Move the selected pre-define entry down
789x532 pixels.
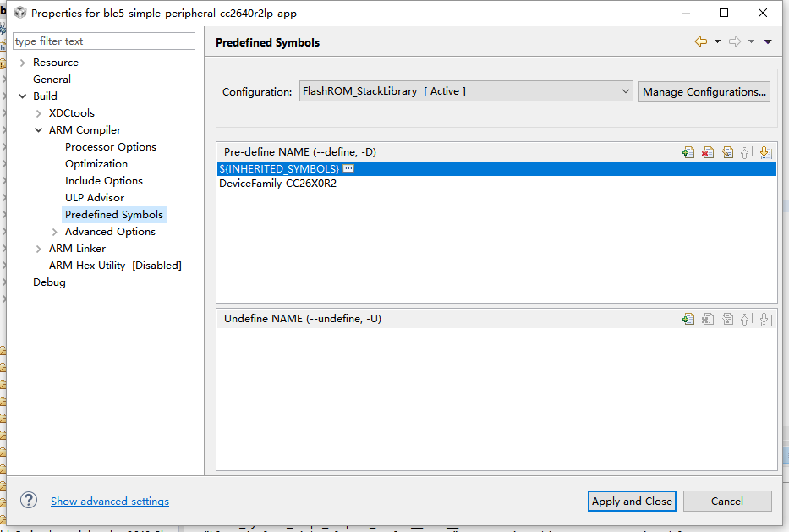click(x=765, y=152)
